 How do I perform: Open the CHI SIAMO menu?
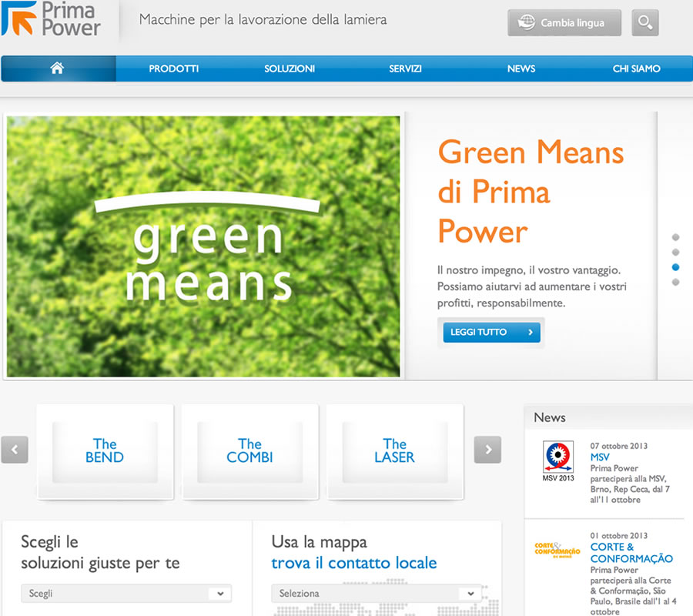[637, 69]
